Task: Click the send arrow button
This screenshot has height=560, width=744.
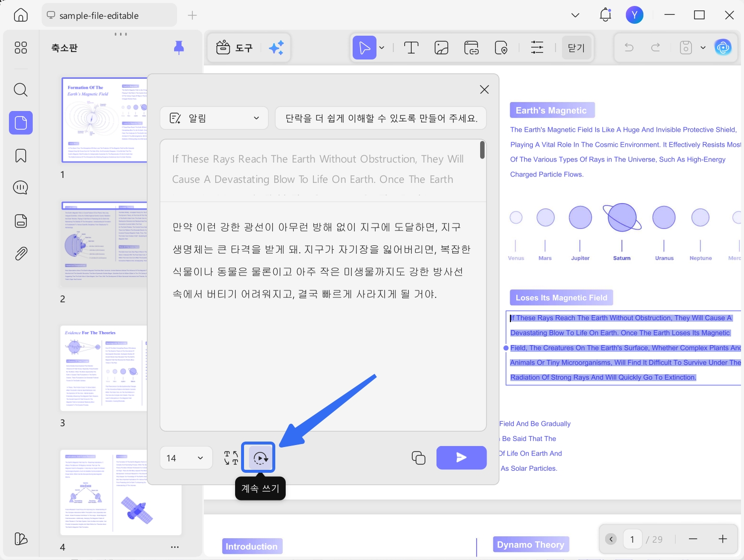Action: coord(461,457)
